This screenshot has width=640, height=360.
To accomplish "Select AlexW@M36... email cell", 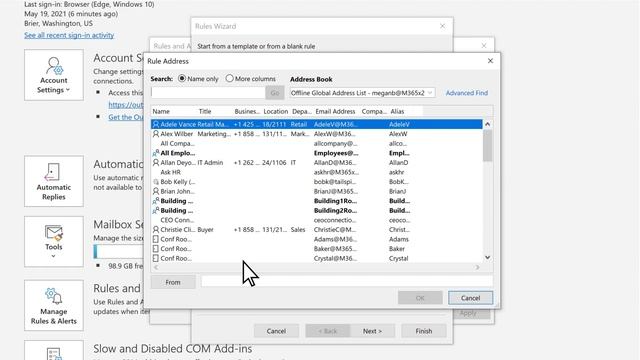I will pos(335,134).
